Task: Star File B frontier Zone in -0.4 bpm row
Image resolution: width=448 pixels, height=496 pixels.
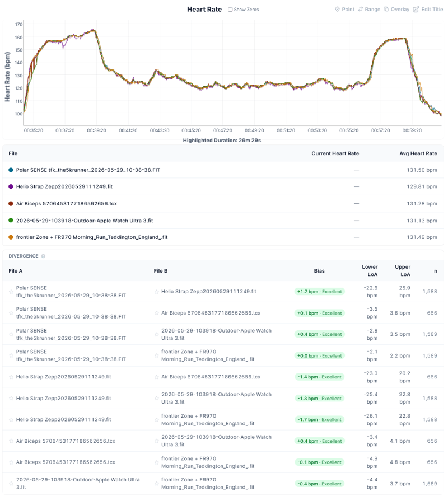Action: coord(157,484)
